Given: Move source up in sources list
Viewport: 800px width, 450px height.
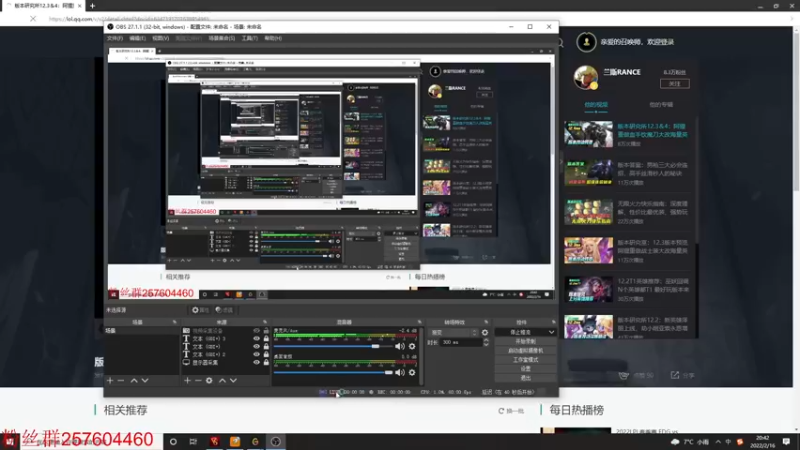Looking at the screenshot, I should [222, 381].
